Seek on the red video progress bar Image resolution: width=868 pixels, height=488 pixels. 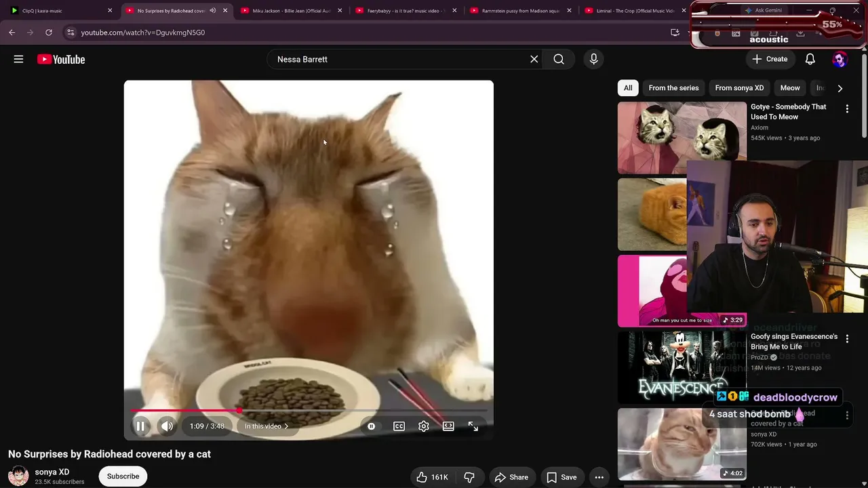[x=309, y=411]
